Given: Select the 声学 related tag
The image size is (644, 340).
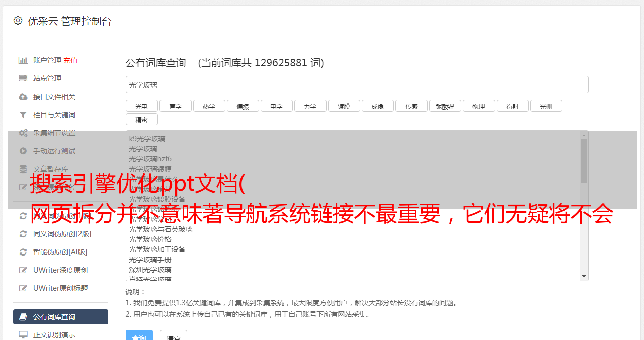Looking at the screenshot, I should (x=175, y=106).
